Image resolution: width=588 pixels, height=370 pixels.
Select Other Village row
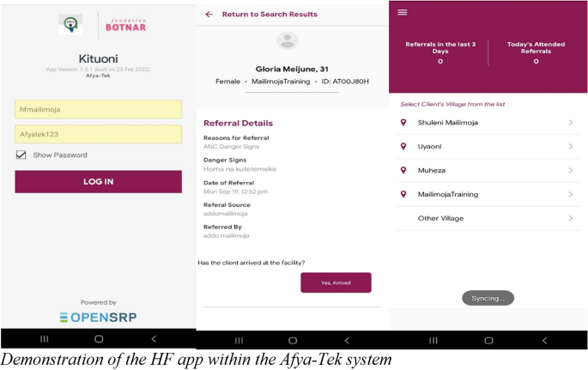tap(488, 219)
